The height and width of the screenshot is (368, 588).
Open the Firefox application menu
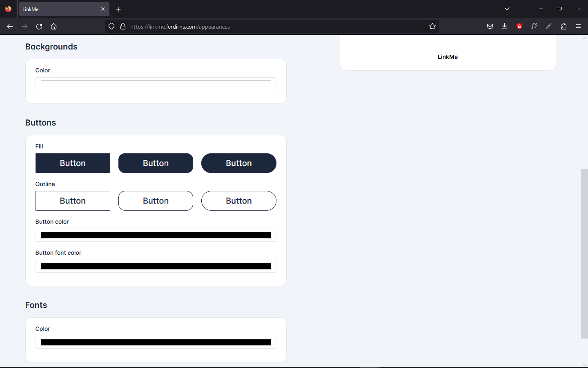tap(578, 26)
